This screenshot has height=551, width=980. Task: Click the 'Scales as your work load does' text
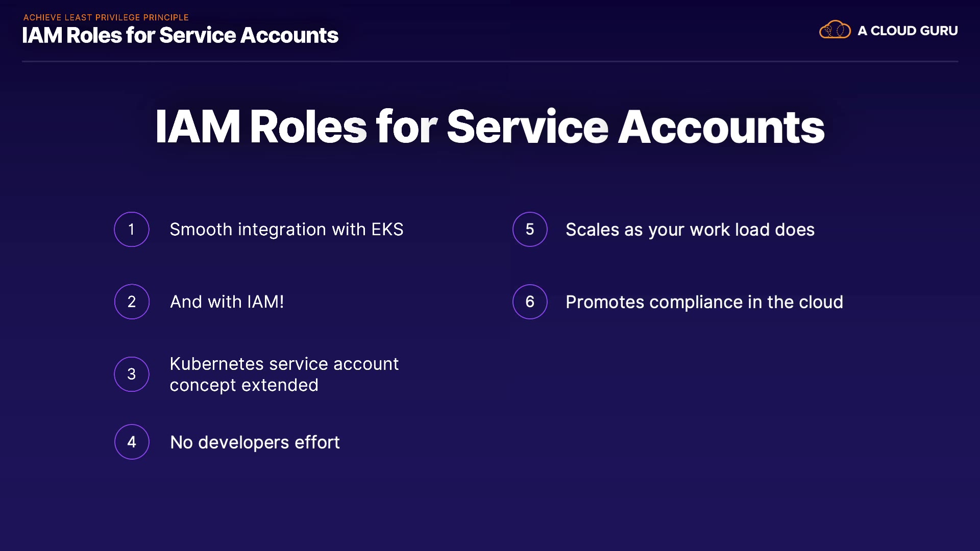coord(690,230)
